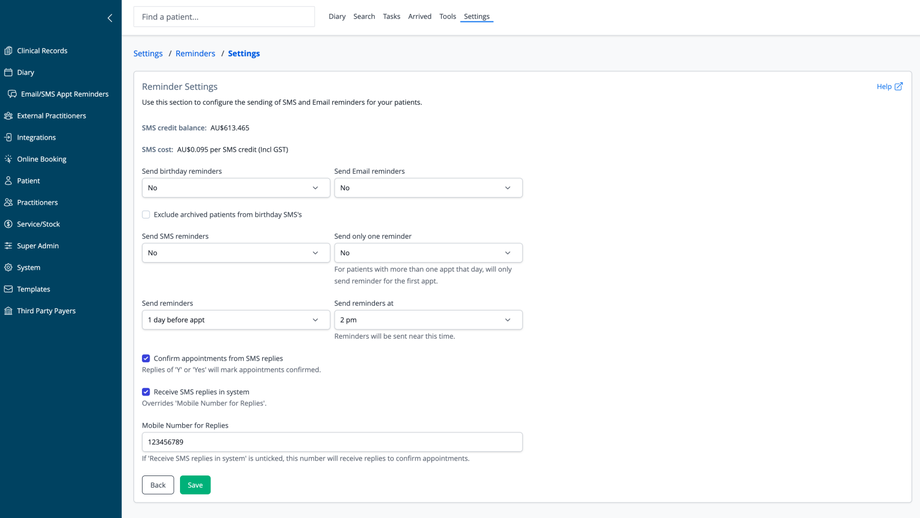Viewport: 920px width, 518px height.
Task: Switch to the Tasks top menu item
Action: 391,16
